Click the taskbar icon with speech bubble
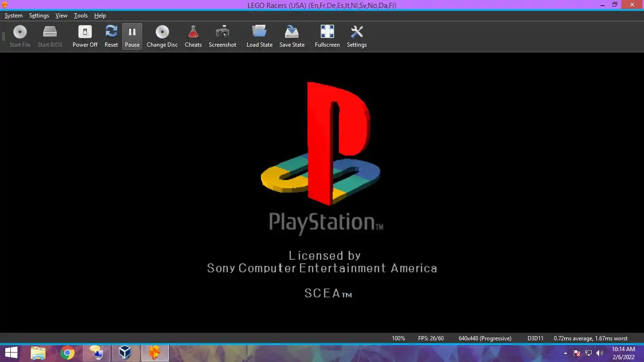This screenshot has height=362, width=644. 96,353
